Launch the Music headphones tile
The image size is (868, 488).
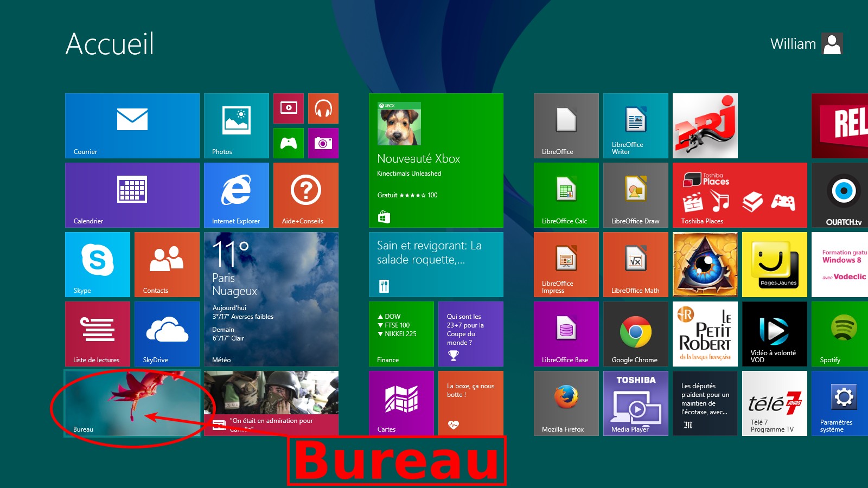point(323,108)
